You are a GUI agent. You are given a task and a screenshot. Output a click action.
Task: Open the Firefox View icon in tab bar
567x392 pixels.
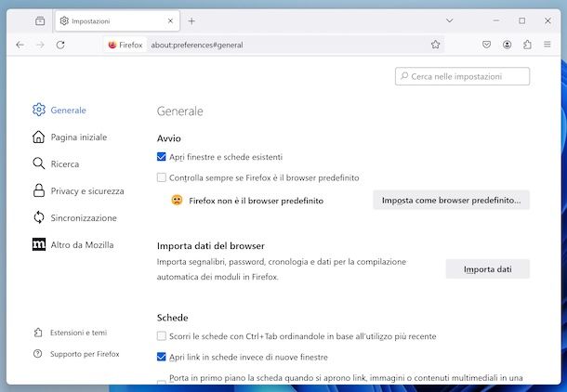(40, 21)
